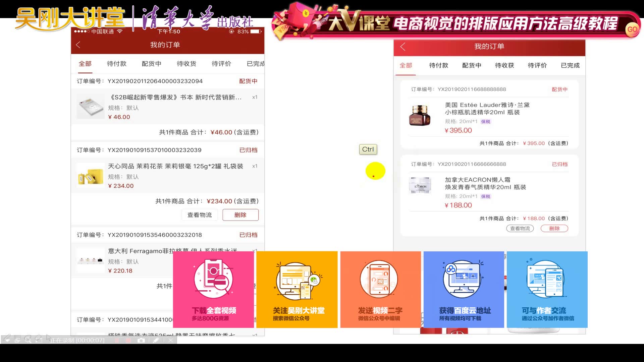The image size is (644, 362).
Task: Click communicate with author light-blue tile
Action: [547, 290]
